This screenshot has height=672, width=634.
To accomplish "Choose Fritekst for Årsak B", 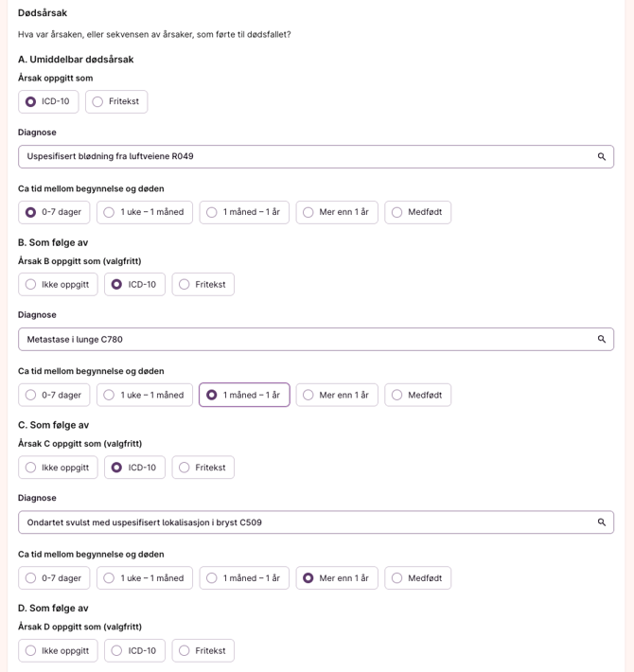I will click(203, 285).
